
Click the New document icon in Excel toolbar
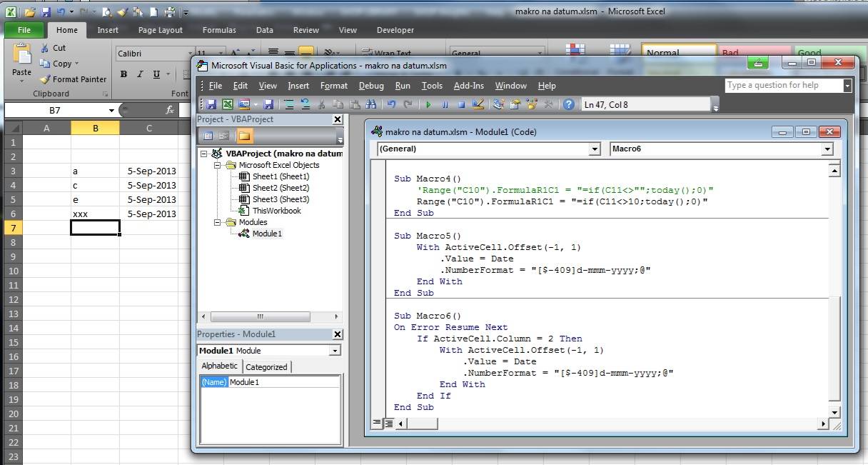(x=153, y=12)
